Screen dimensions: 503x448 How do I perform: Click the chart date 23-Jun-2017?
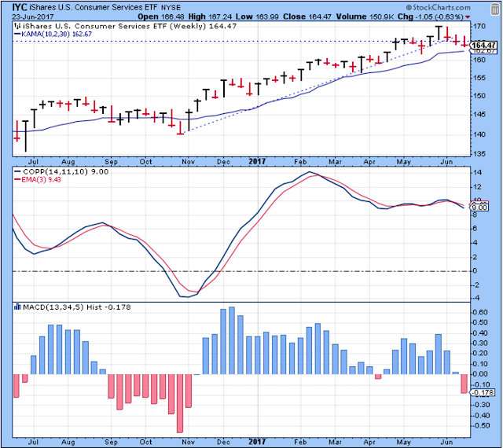33,17
